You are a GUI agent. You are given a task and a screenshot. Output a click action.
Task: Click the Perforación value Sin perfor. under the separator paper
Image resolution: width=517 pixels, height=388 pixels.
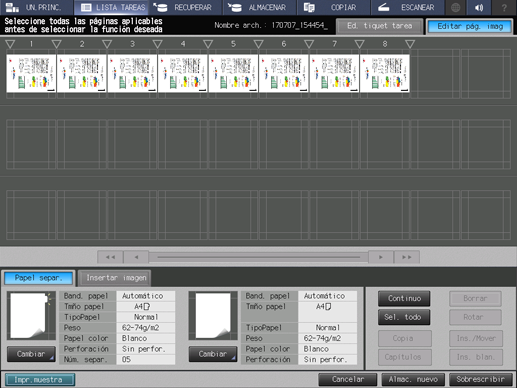[x=145, y=349]
